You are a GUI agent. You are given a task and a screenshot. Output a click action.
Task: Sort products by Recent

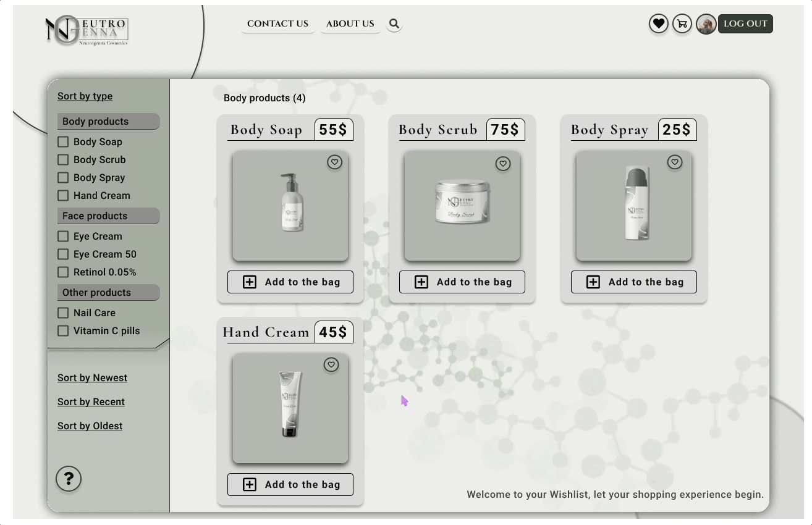(91, 402)
